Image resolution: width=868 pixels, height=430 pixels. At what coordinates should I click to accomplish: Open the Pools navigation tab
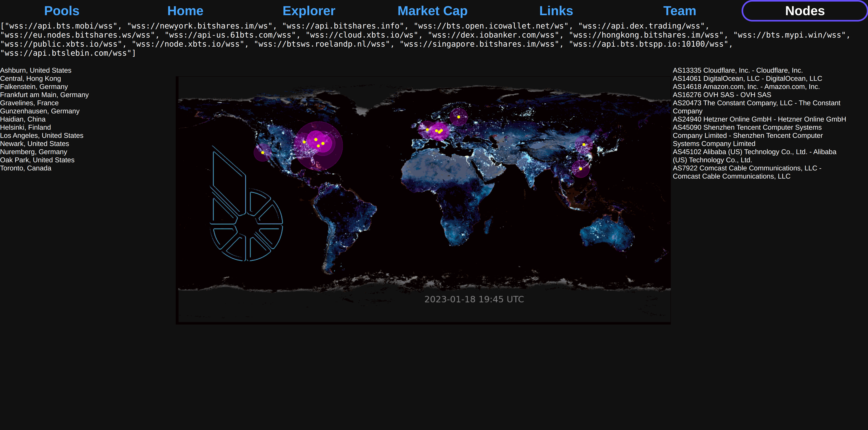pos(62,11)
